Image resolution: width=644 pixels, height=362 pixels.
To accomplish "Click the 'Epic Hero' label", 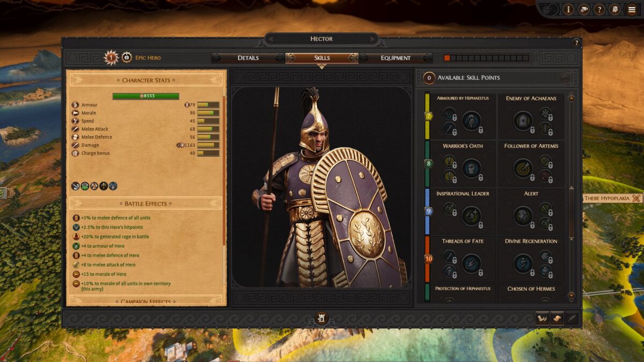I will 148,58.
